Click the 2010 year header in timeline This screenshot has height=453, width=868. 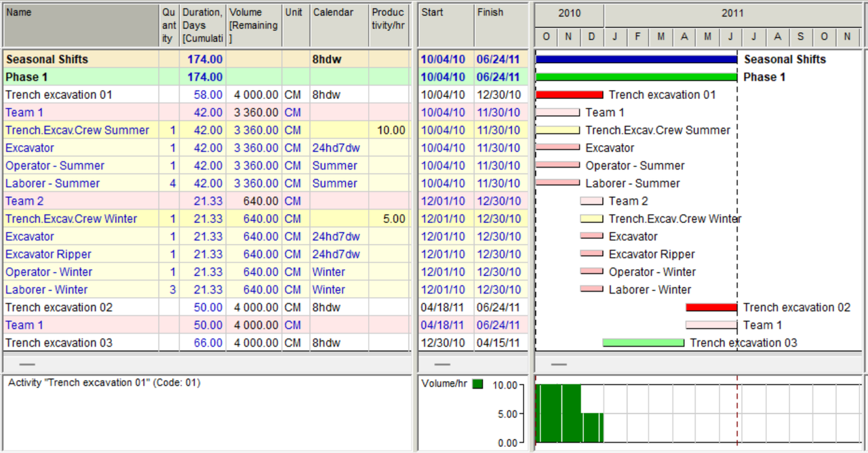click(x=570, y=14)
